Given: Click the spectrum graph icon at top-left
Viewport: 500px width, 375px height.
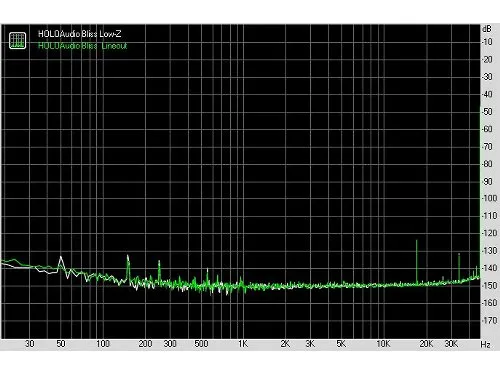Looking at the screenshot, I should [17, 40].
